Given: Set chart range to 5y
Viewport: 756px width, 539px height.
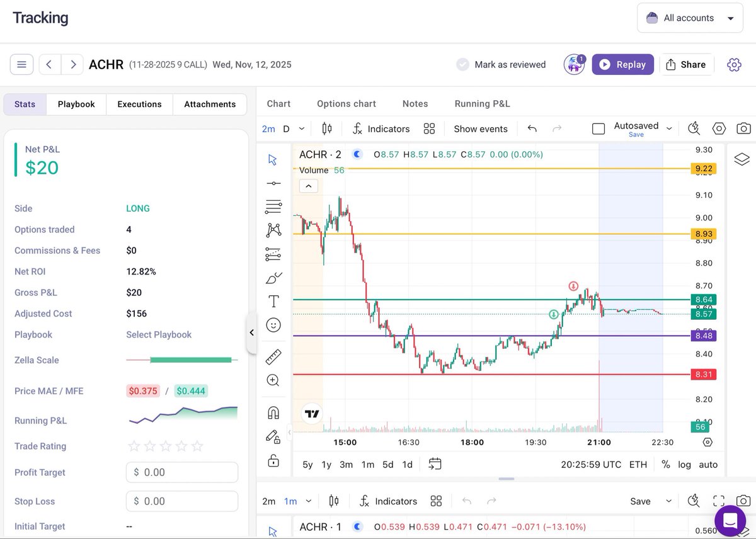Looking at the screenshot, I should point(307,464).
